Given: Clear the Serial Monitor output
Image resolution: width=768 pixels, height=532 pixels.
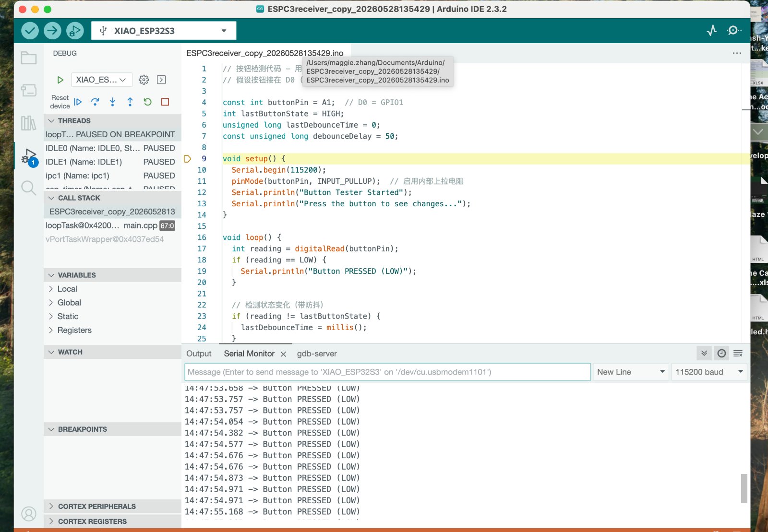Looking at the screenshot, I should tap(738, 354).
